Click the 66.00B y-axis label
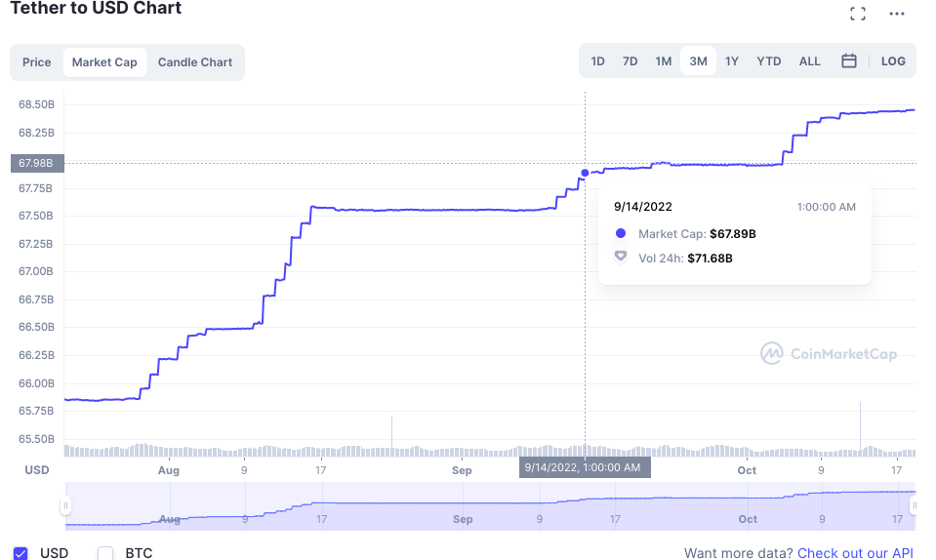This screenshot has height=560, width=936. (x=36, y=382)
